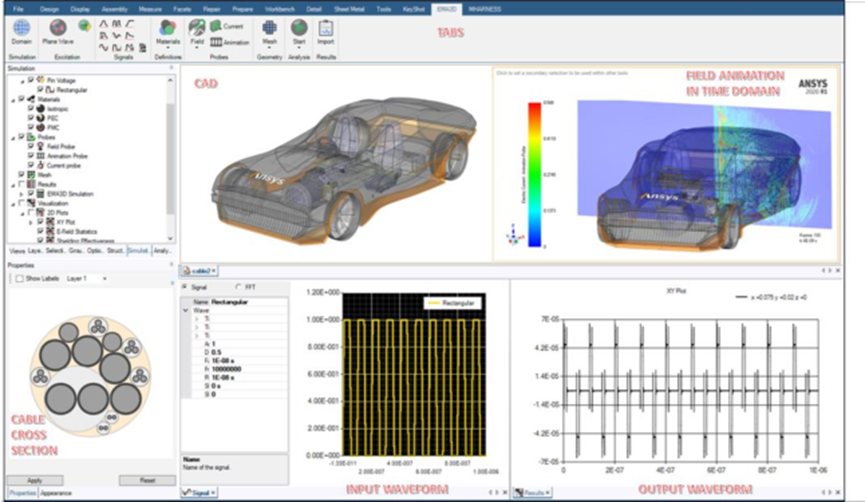Close the cable2 document tab
This screenshot has height=502, width=865.
[213, 271]
